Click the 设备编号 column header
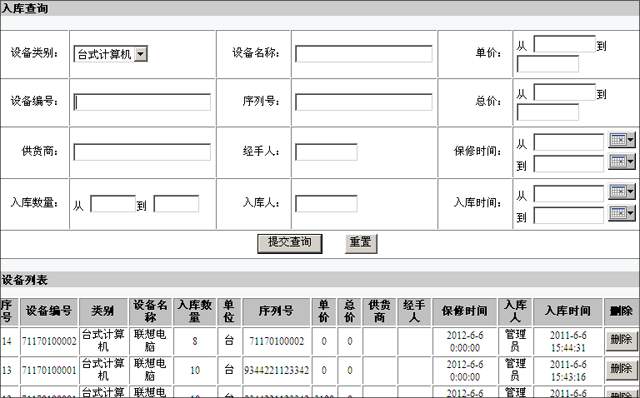The height and width of the screenshot is (398, 640). [x=49, y=311]
